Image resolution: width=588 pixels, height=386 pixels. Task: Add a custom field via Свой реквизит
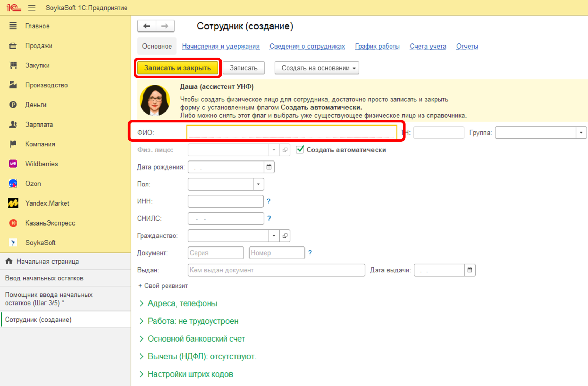(x=163, y=286)
